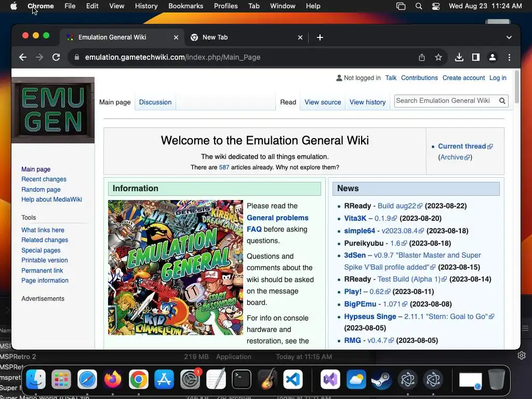Click the 587 articles link

point(224,167)
